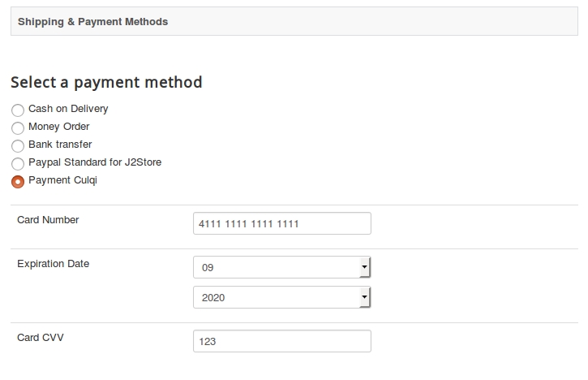Select Paypal Standard for J2Store radio button

click(x=18, y=163)
